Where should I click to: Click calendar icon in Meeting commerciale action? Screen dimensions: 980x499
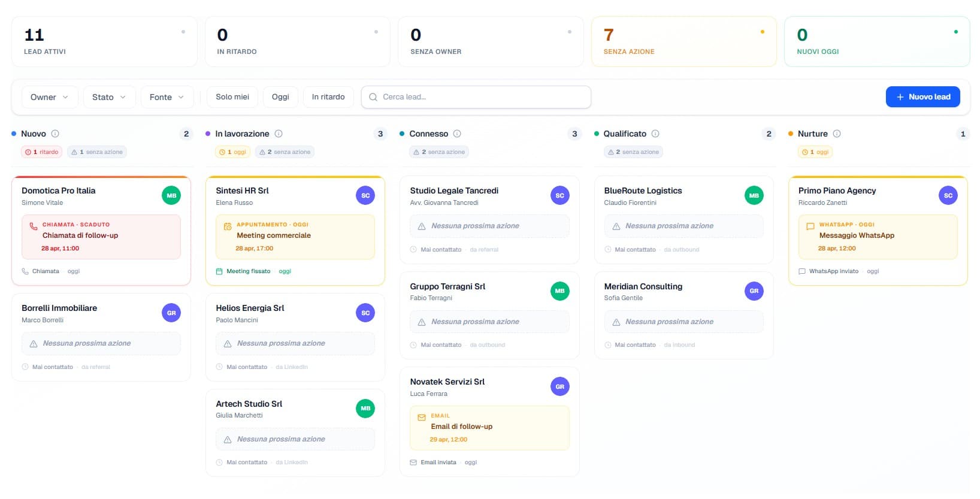point(228,226)
